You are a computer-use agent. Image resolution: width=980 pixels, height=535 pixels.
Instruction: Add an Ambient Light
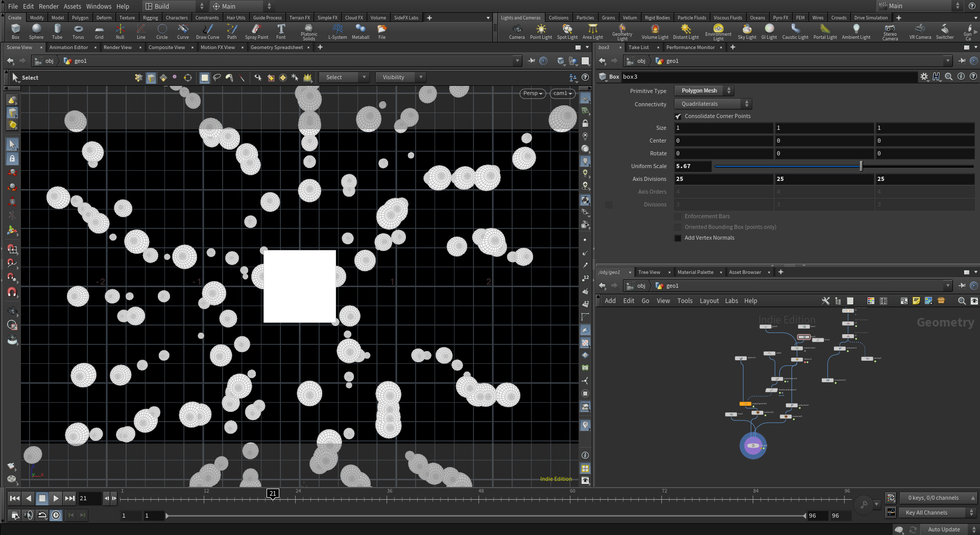[856, 31]
